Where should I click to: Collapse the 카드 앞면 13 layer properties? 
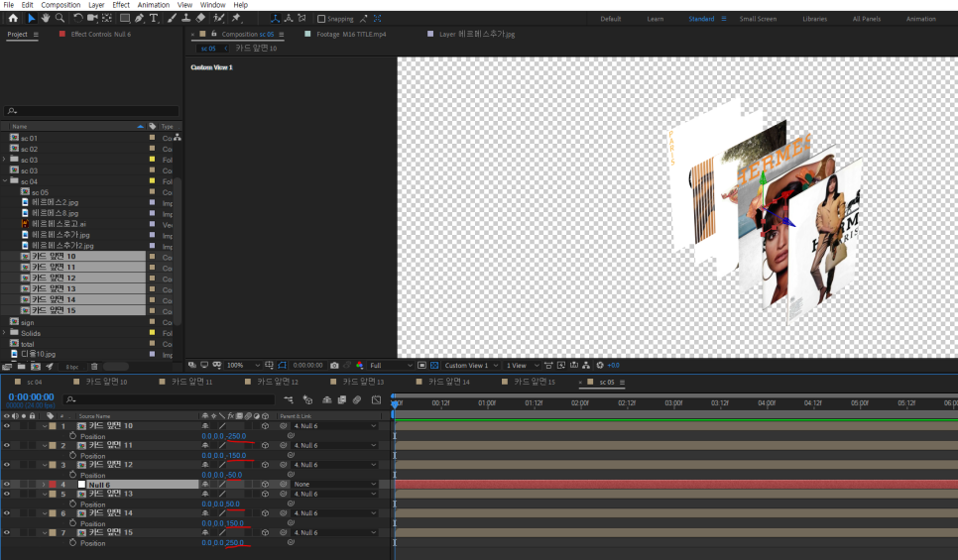click(x=44, y=494)
